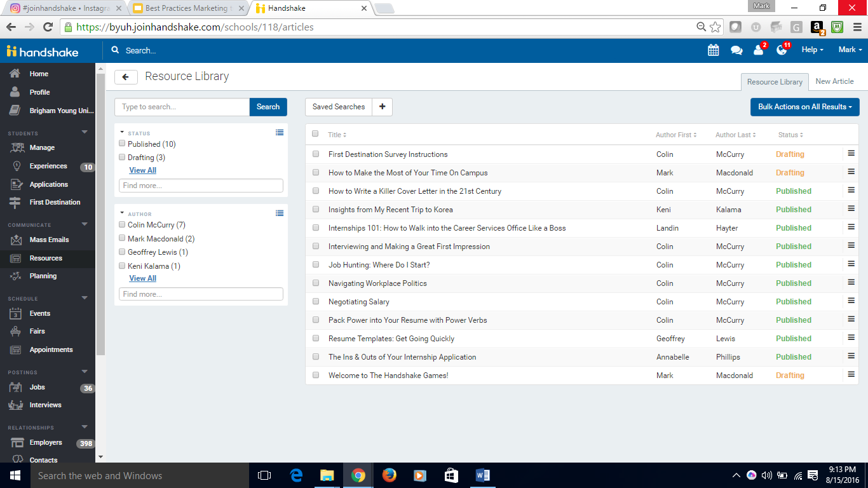This screenshot has height=488, width=868.
Task: Open the Saved Searches button
Action: [339, 107]
